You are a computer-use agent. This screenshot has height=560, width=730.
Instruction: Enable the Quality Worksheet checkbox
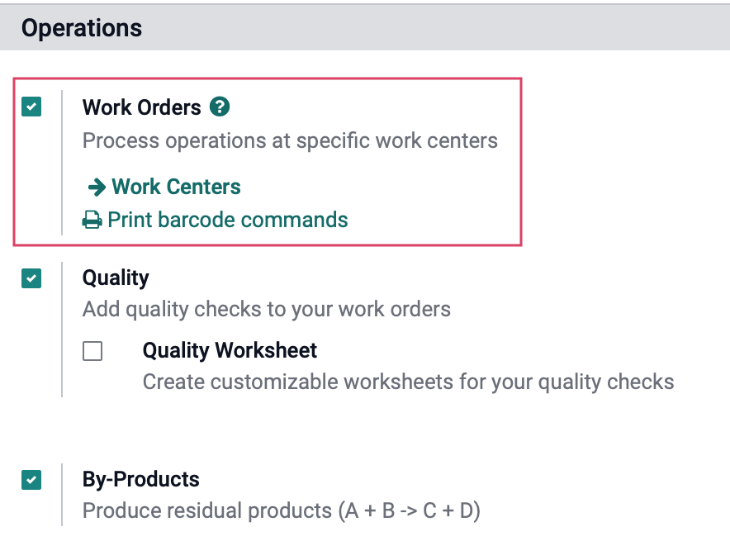pyautogui.click(x=92, y=351)
